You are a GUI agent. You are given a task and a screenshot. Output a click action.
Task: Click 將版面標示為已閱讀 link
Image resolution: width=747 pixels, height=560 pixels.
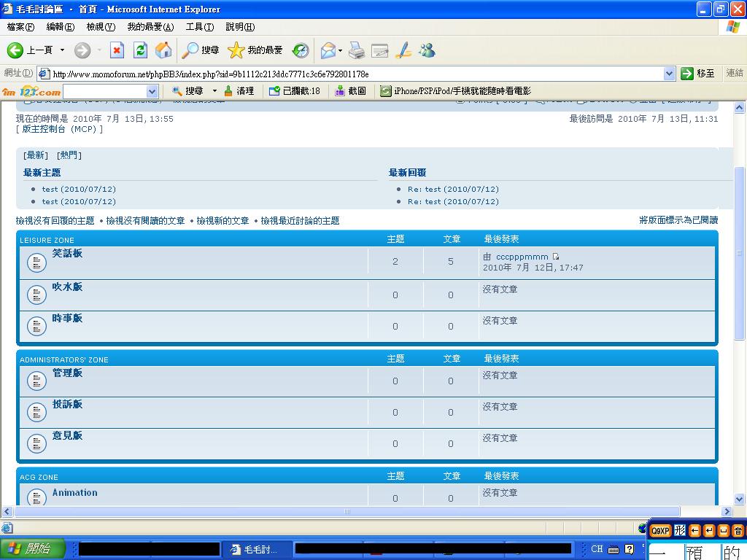678,220
